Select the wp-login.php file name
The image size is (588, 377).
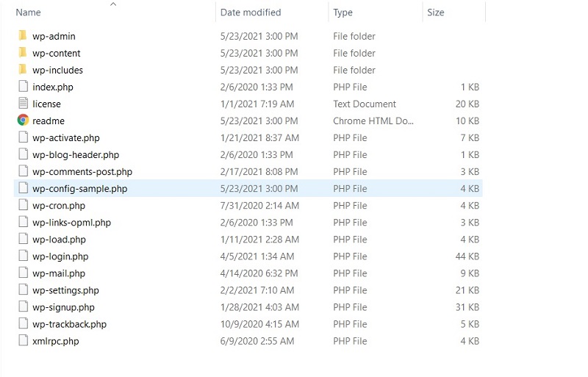[x=60, y=256]
